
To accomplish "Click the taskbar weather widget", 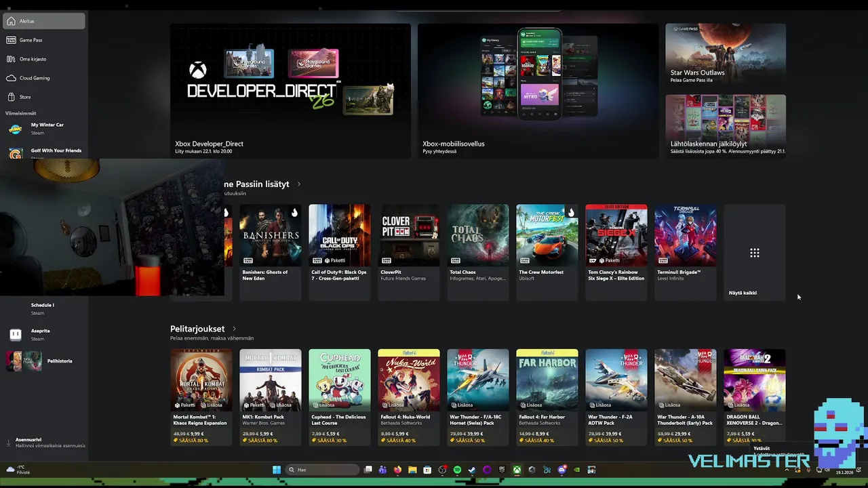I will [19, 469].
